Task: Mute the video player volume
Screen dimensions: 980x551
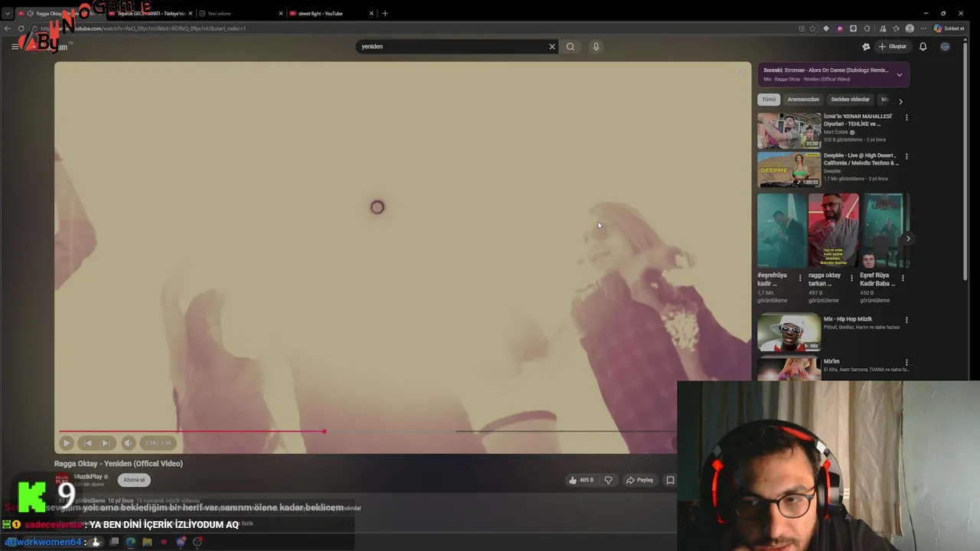Action: click(129, 442)
